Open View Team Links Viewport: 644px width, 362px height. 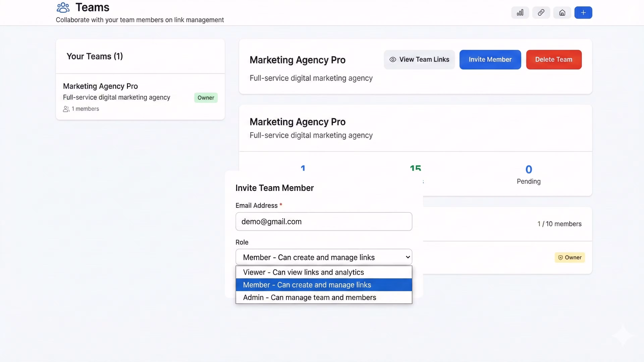tap(424, 59)
